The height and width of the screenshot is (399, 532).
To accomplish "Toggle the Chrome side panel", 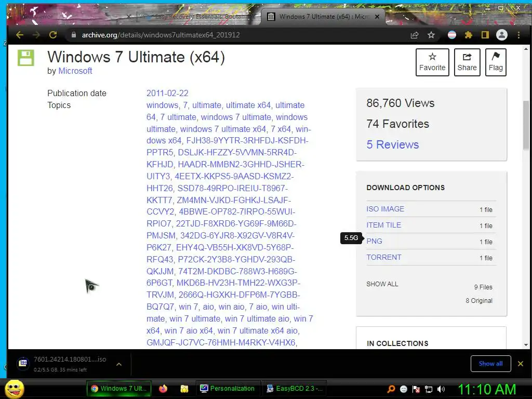I will 485,35.
